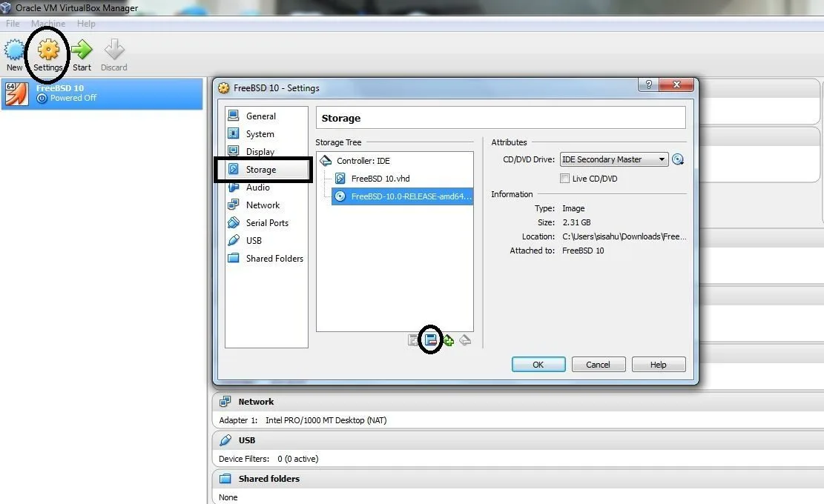Open the Serial Ports settings category

[x=267, y=223]
